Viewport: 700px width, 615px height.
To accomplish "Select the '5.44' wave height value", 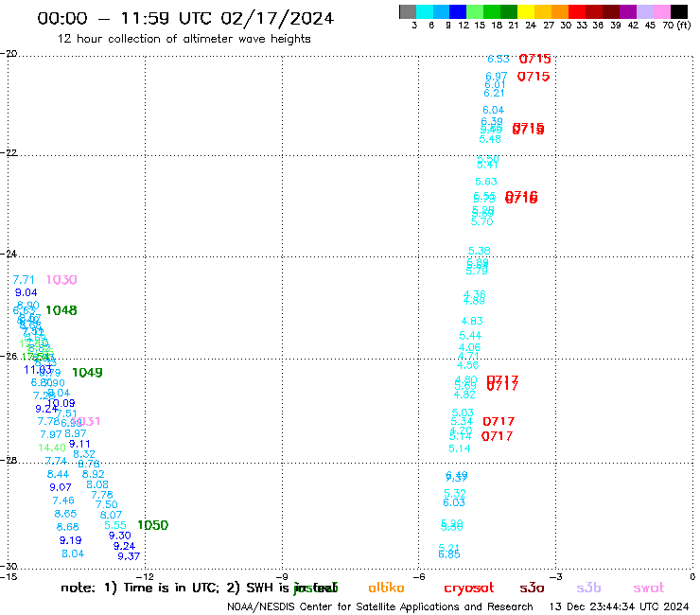I will pyautogui.click(x=470, y=336).
